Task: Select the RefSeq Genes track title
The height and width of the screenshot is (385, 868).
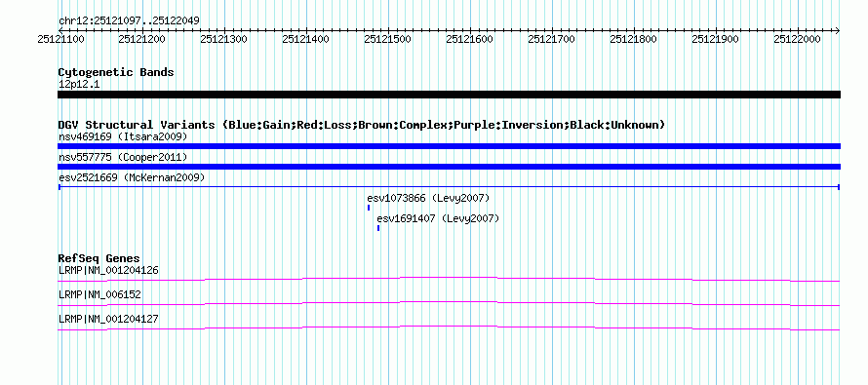Action: point(99,258)
